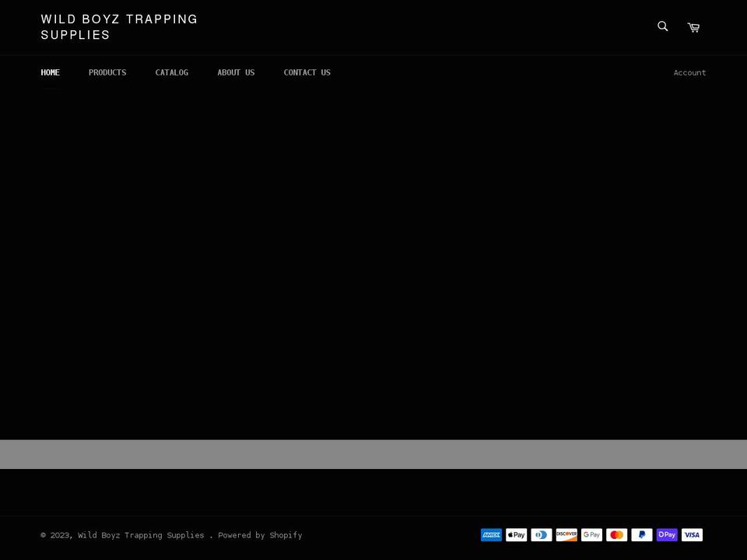Select the Google Pay icon
747x560 pixels.
(x=591, y=535)
